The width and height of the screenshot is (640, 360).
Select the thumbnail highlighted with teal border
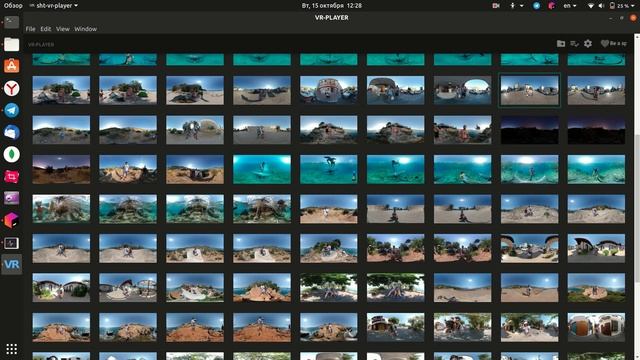tap(529, 90)
